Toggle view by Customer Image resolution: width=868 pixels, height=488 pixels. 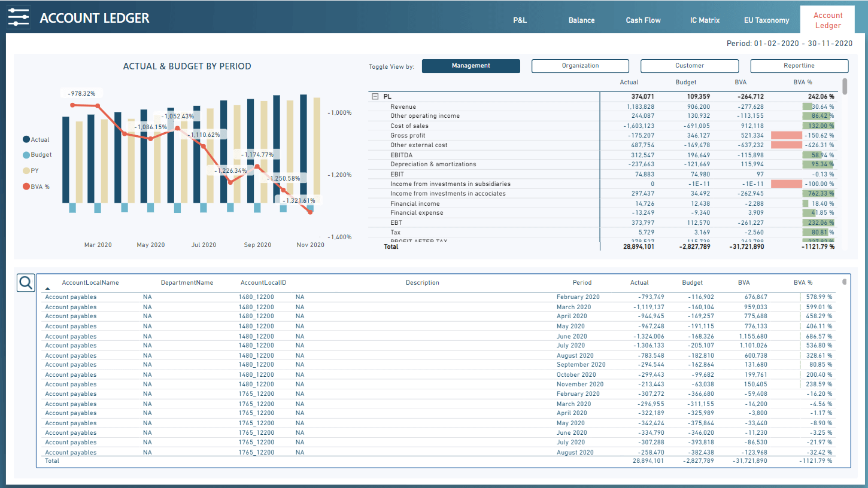coord(690,66)
